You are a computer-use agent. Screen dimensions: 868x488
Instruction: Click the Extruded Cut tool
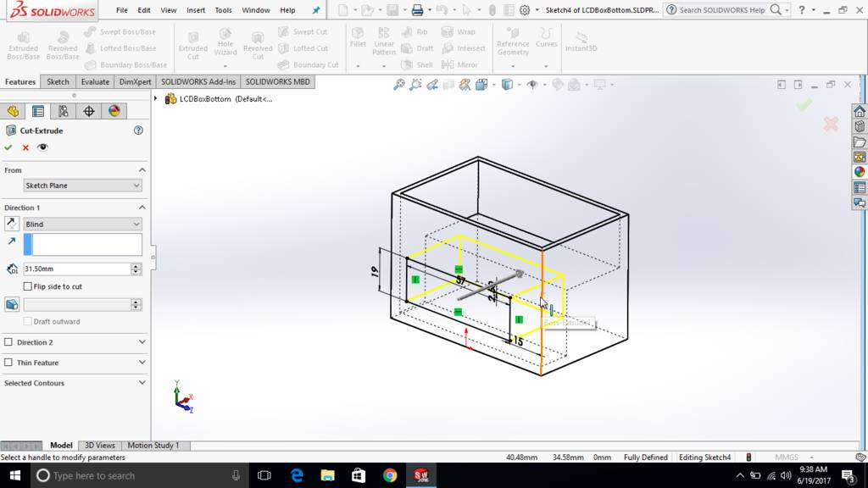(192, 44)
